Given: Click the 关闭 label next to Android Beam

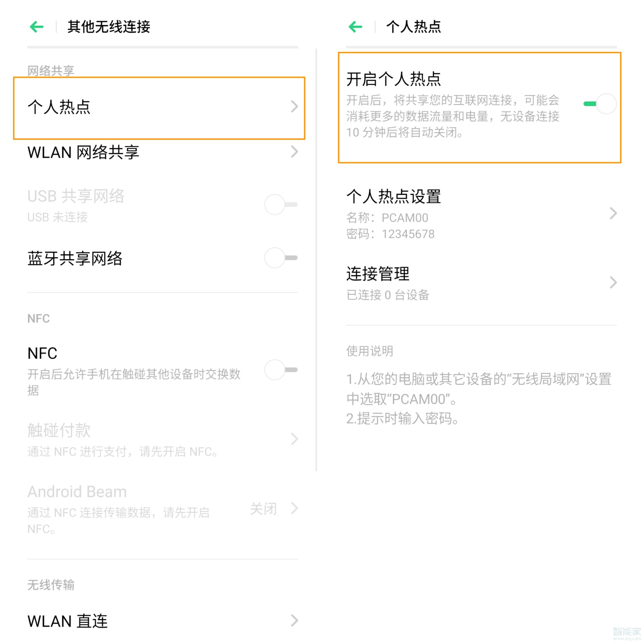Looking at the screenshot, I should pos(263,509).
